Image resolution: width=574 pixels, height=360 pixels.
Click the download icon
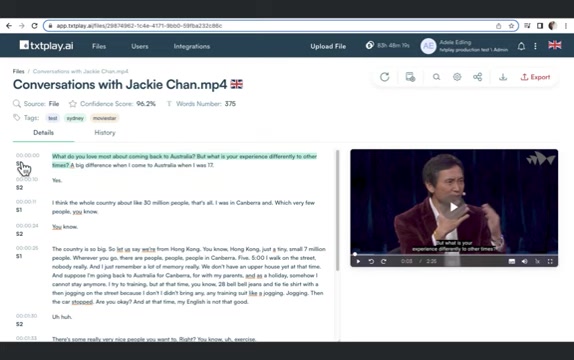point(503,77)
